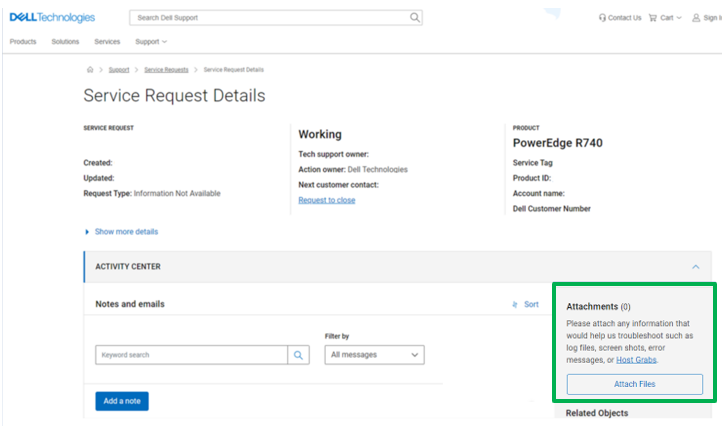Click the Service Request Details breadcrumb text
728x428 pixels.
pos(234,70)
